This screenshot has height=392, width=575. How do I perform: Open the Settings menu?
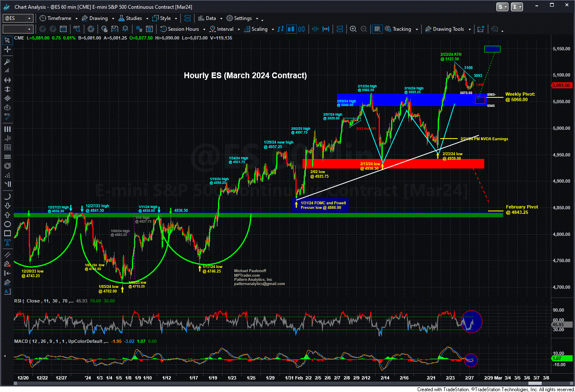239,18
